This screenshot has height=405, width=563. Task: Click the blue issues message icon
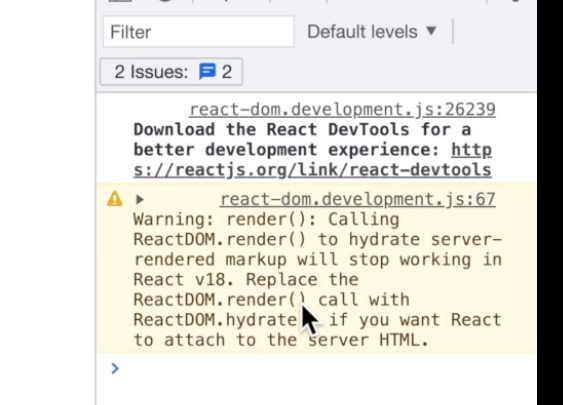208,71
